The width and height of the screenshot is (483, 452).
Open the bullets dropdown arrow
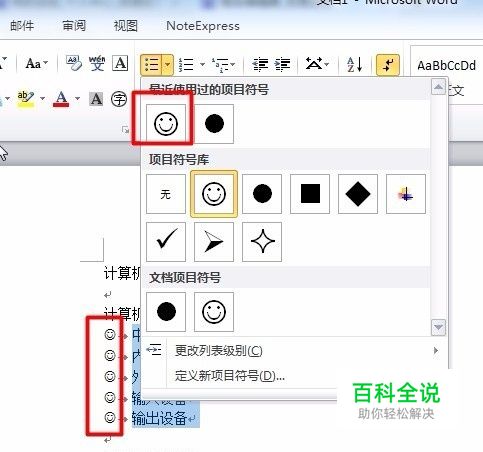tap(168, 64)
